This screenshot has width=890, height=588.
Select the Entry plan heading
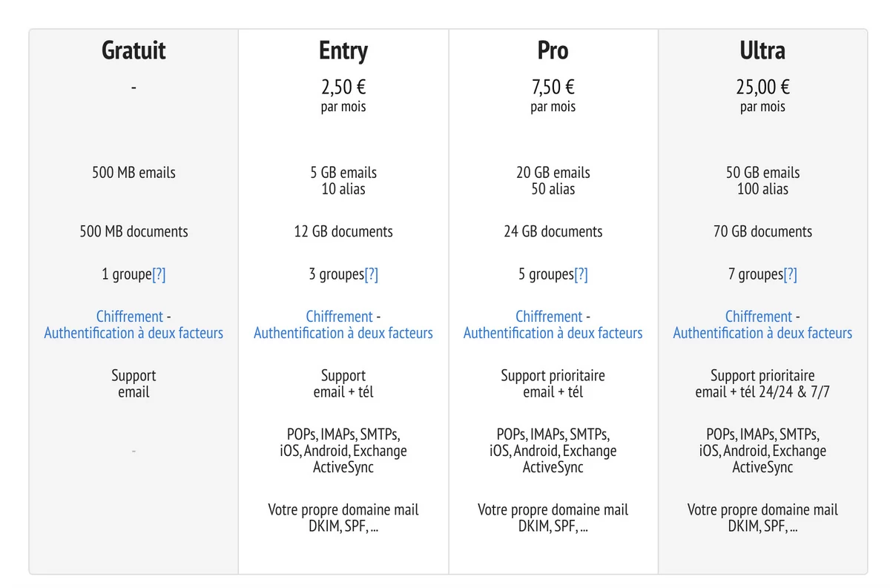click(343, 51)
